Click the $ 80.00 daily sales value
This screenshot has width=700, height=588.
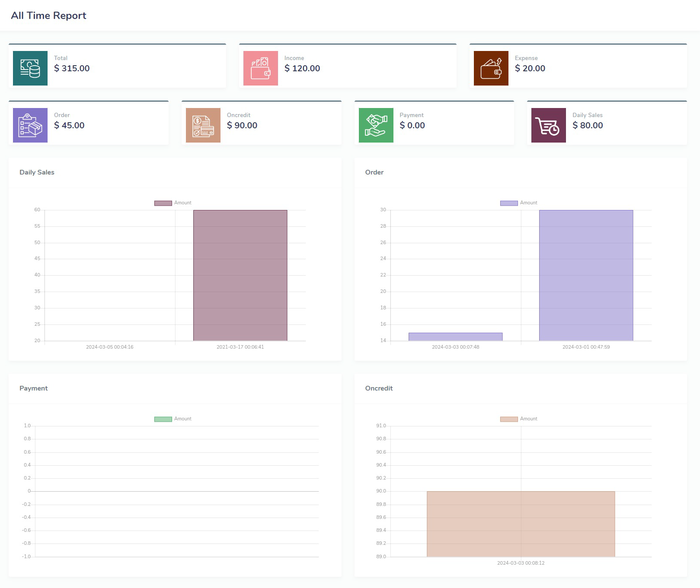coord(588,125)
